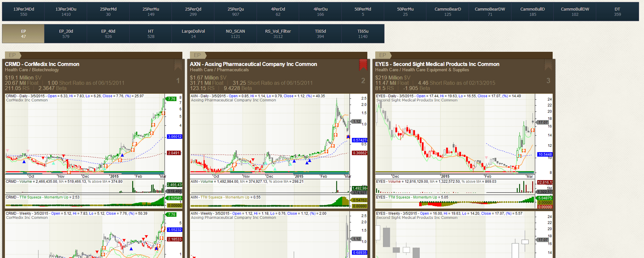Click the '123.15 RS' rating text
This screenshot has height=258, width=644.
click(x=202, y=88)
